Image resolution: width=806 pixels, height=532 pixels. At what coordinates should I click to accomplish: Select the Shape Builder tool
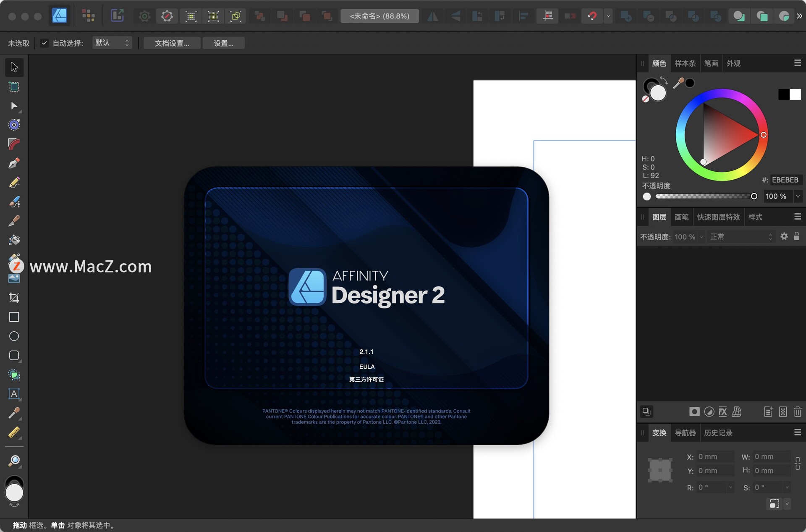[x=14, y=375]
